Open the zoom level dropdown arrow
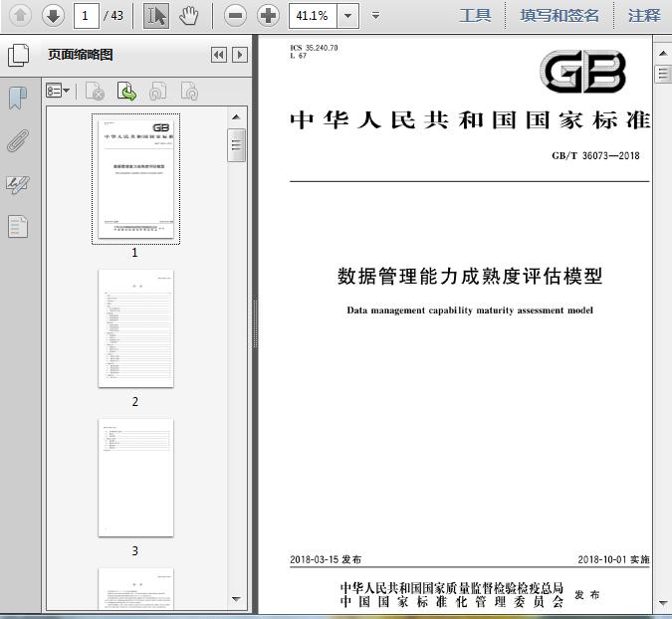Viewport: 672px width, 619px height. [x=348, y=16]
